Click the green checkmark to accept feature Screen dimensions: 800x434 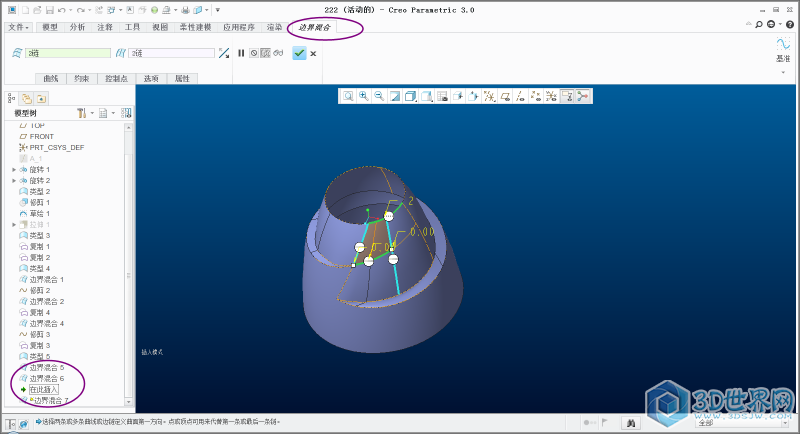tap(299, 53)
